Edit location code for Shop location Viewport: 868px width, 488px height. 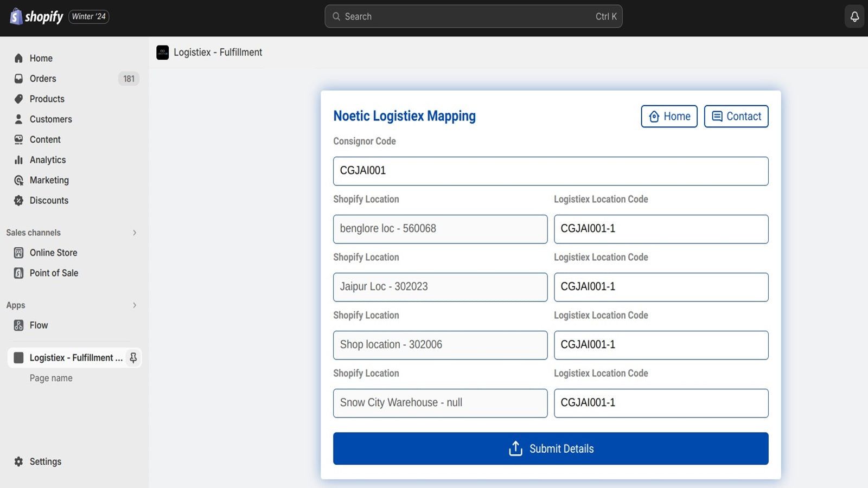coord(661,345)
